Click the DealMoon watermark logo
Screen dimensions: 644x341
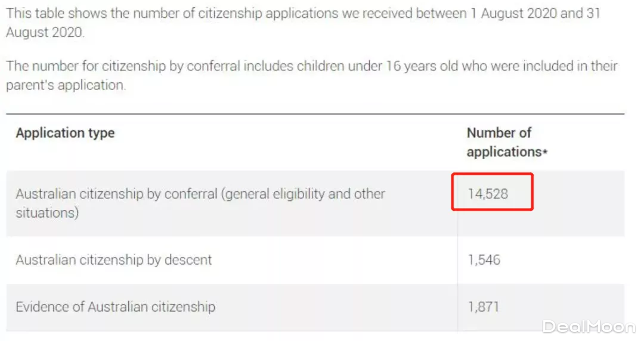pyautogui.click(x=589, y=326)
